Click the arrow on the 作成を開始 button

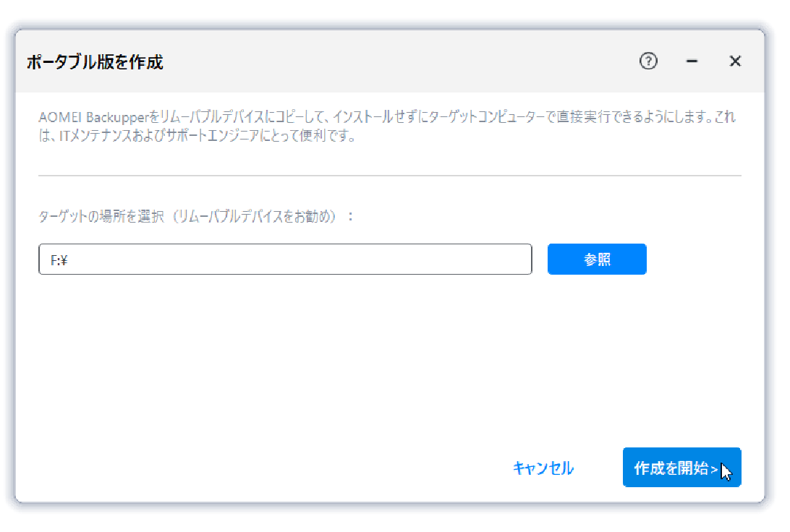point(714,469)
